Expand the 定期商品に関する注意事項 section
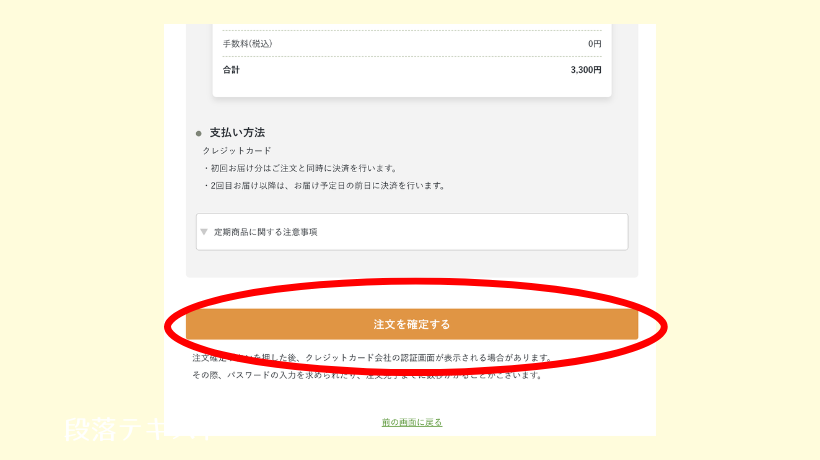 [412, 232]
